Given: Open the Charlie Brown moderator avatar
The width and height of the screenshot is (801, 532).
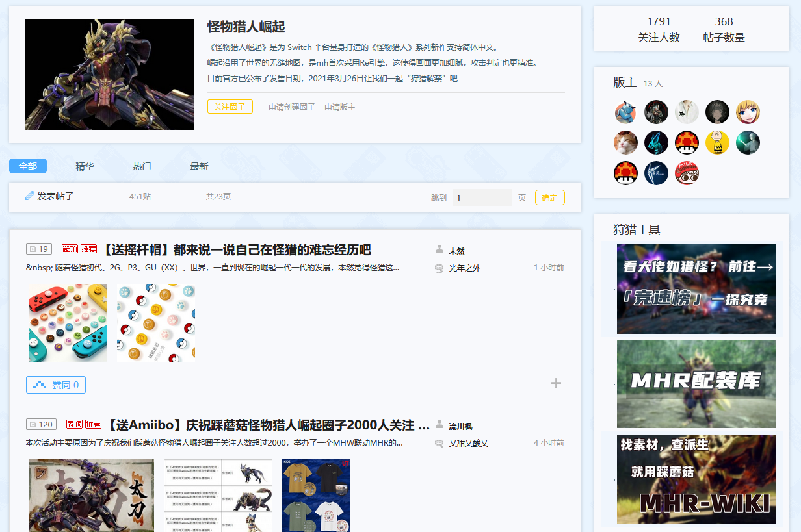Looking at the screenshot, I should [x=717, y=143].
